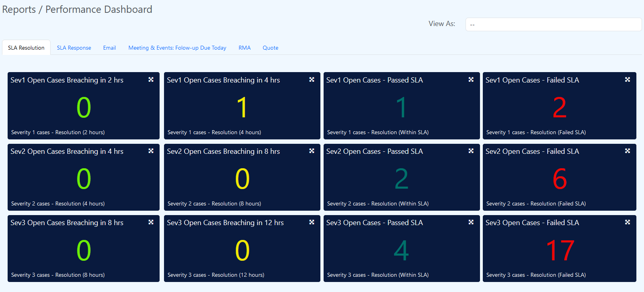Click the red 17 Sev3 failed count
Viewport: 644px width, 292px height.
[x=560, y=250]
